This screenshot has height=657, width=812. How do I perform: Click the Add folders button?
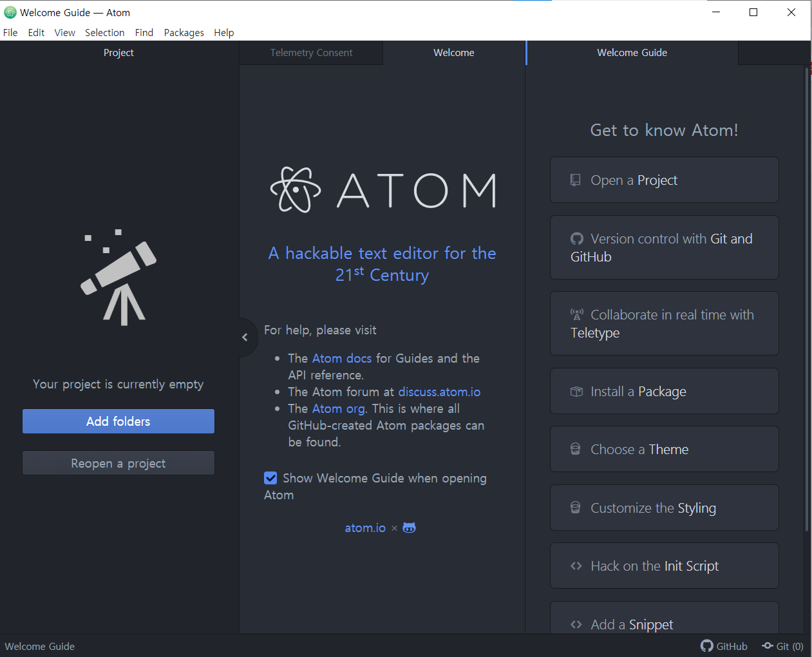[x=118, y=421]
